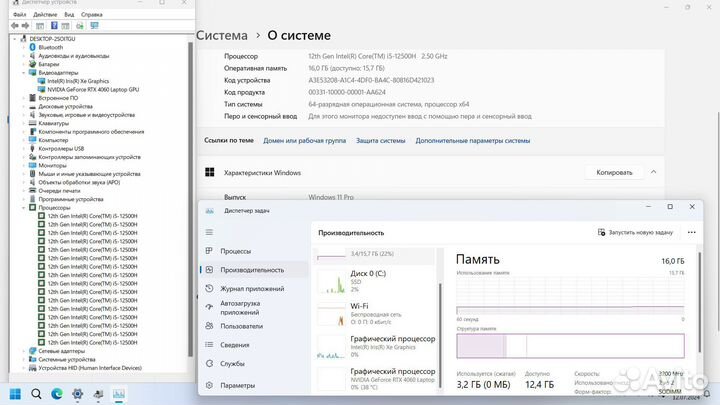This screenshot has width=720, height=405.
Task: Open the three-dot more options menu
Action: [692, 233]
